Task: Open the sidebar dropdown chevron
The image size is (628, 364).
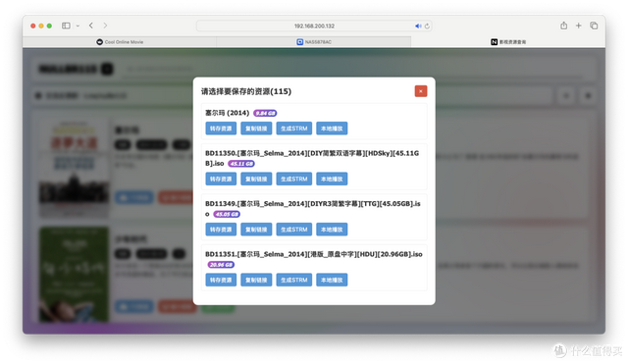Action: pyautogui.click(x=78, y=26)
